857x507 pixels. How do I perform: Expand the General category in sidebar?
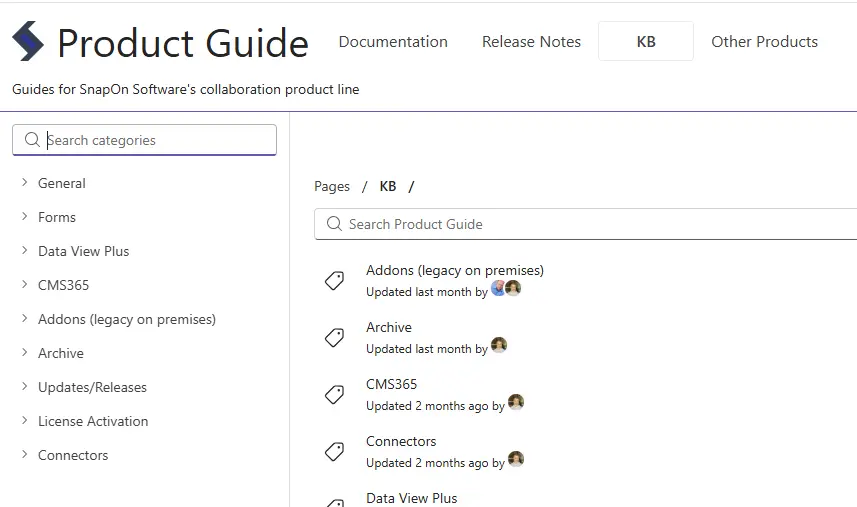pyautogui.click(x=24, y=183)
